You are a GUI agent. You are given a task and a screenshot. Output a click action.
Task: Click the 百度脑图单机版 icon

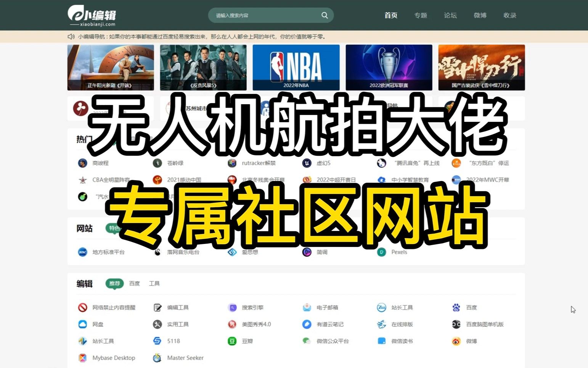456,324
